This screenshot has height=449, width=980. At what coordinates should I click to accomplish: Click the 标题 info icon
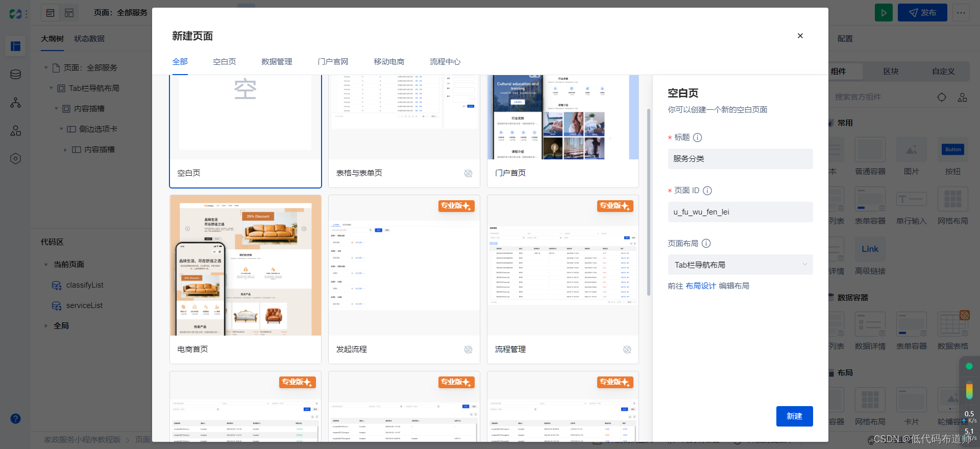(698, 137)
